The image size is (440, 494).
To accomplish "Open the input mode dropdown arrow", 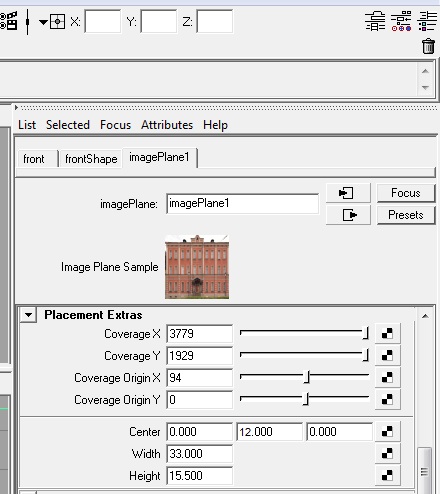I will click(x=43, y=22).
